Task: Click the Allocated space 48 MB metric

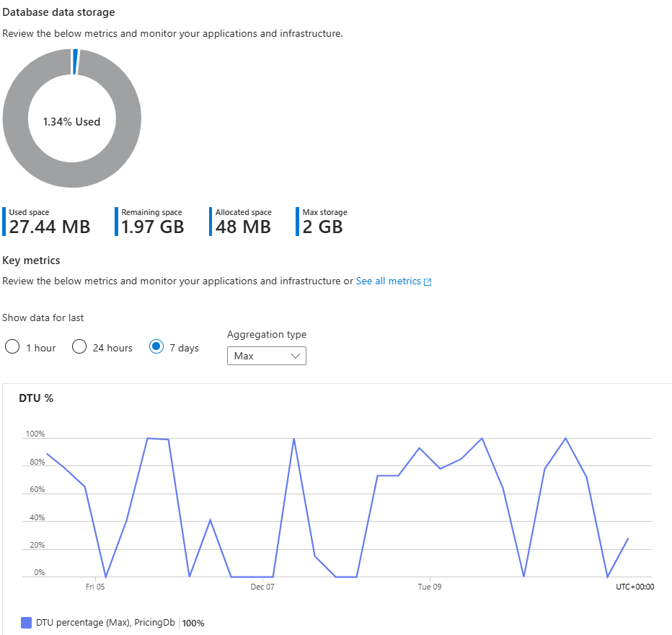Action: (243, 222)
